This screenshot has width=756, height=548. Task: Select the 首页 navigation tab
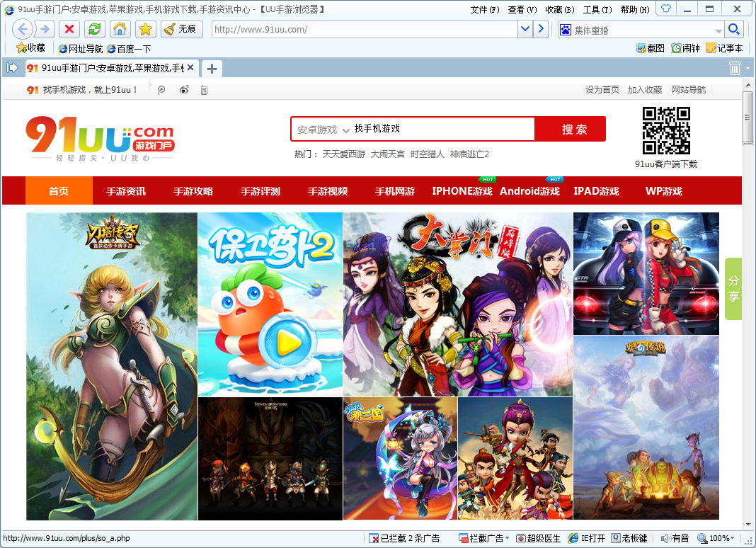pos(59,191)
